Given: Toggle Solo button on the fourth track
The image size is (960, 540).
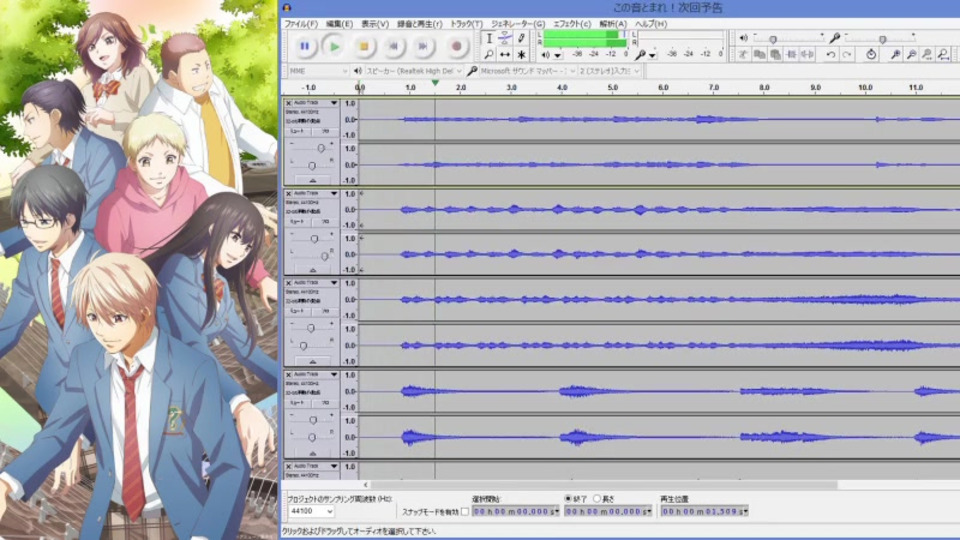Looking at the screenshot, I should (325, 402).
